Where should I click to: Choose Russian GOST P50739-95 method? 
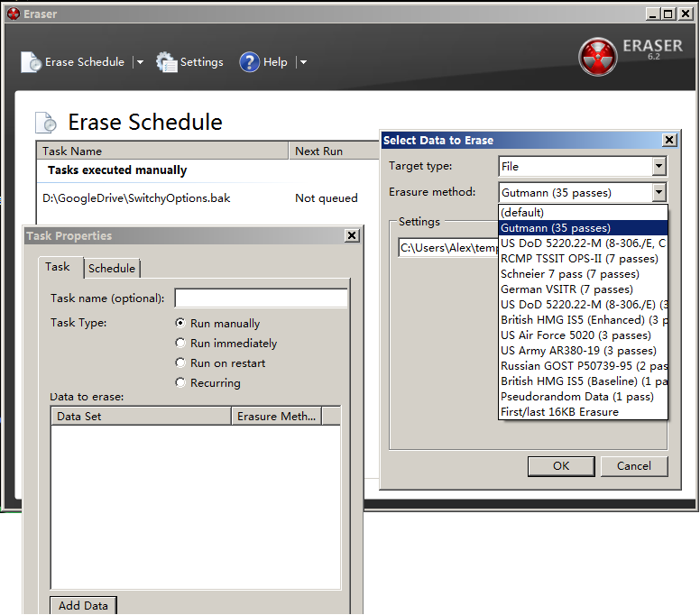(583, 365)
